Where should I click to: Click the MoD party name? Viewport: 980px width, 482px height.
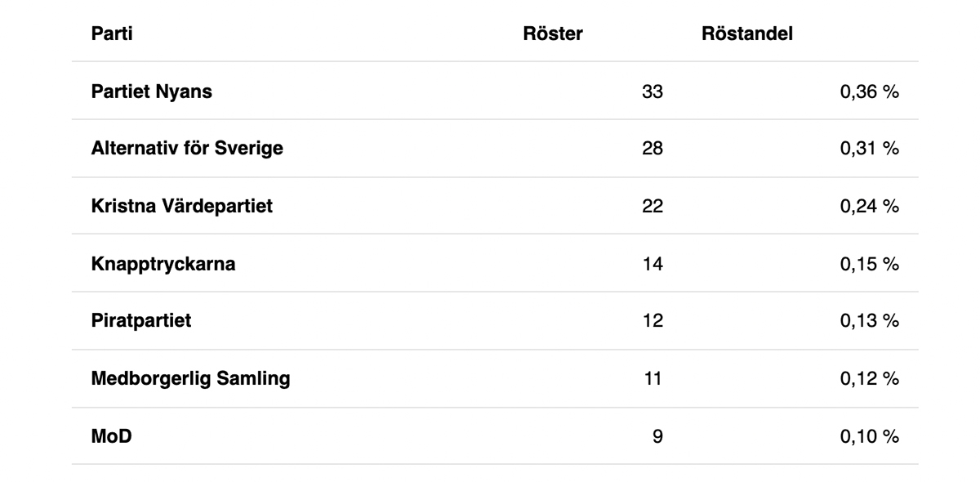(x=112, y=437)
